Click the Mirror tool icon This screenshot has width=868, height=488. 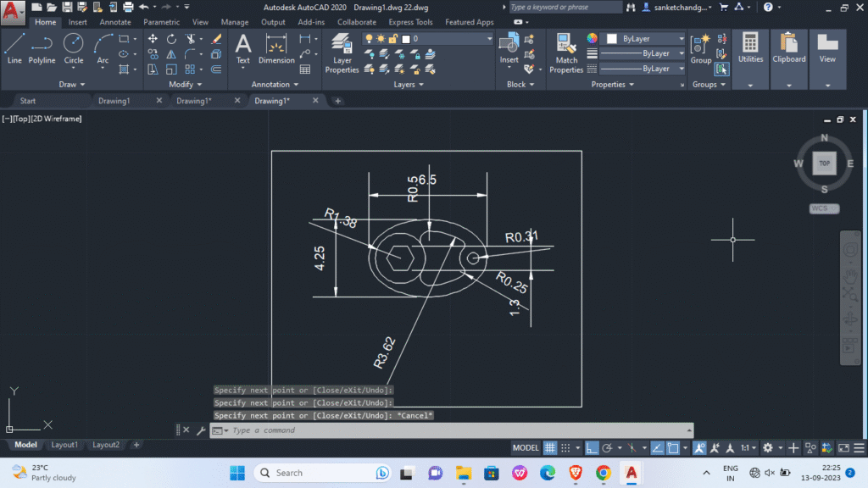point(171,53)
